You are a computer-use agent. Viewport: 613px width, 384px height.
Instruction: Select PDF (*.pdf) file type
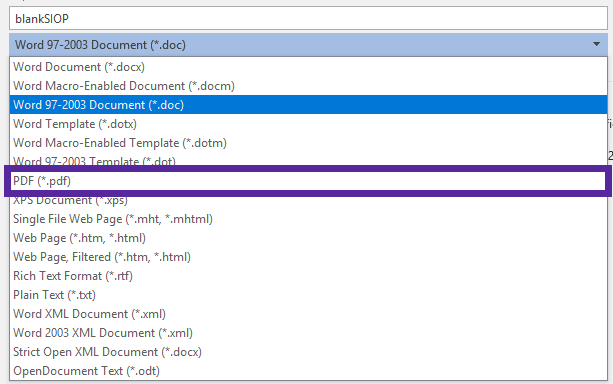[x=308, y=181]
